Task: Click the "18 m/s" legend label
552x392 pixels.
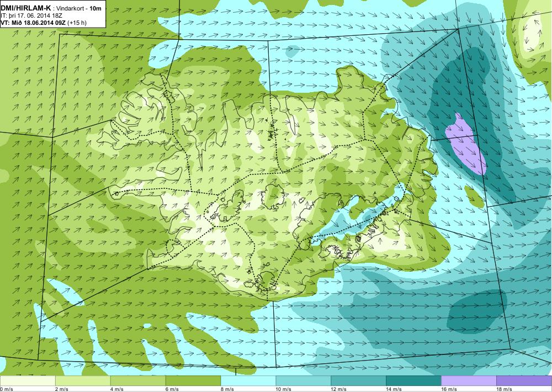Action: click(504, 389)
